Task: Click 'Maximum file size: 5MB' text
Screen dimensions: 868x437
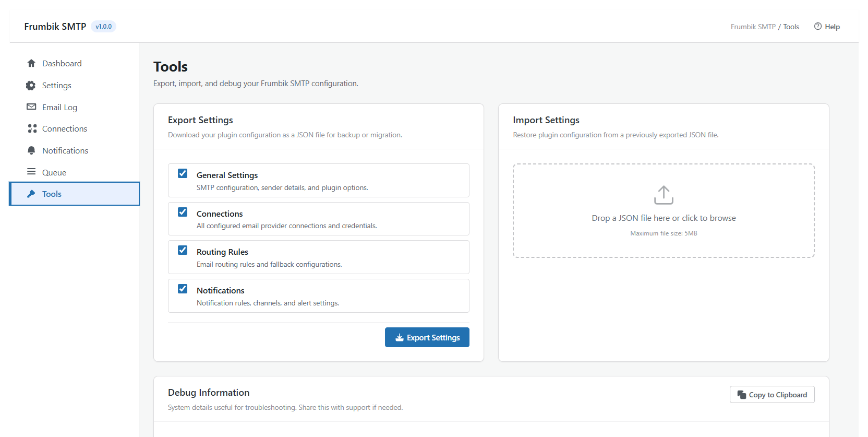Action: coord(664,233)
